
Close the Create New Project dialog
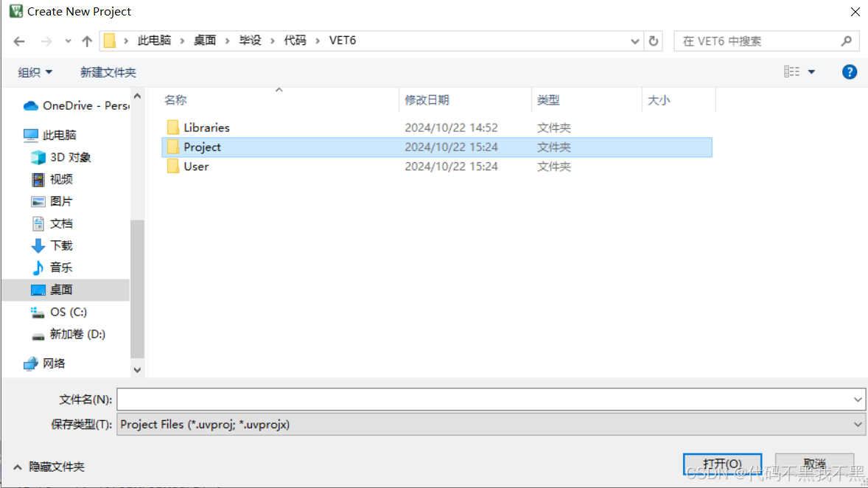click(x=855, y=12)
